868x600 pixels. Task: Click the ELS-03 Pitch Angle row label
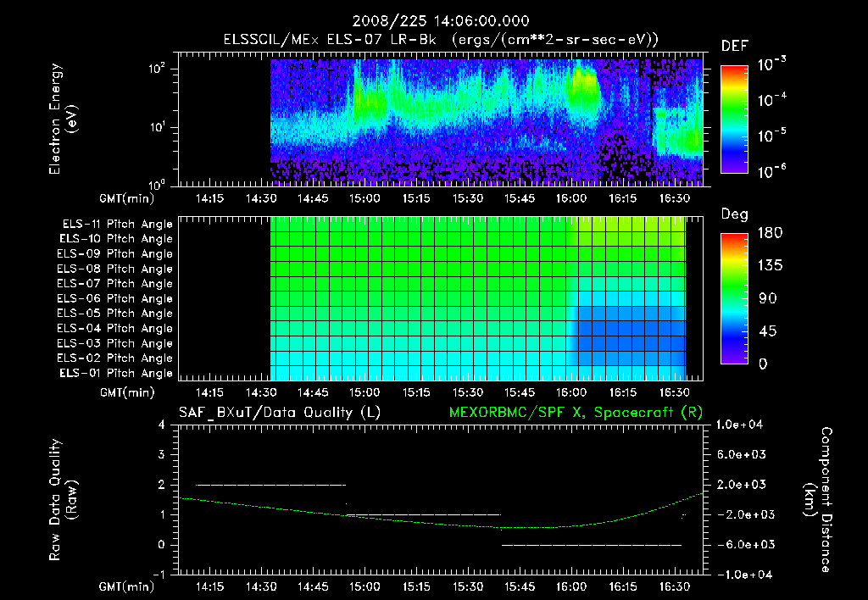coord(115,344)
